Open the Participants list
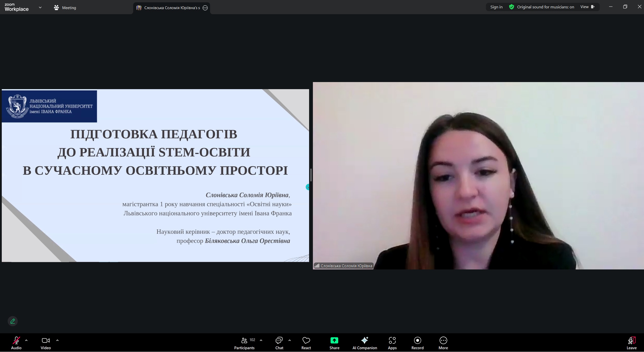Viewport: 644px width, 352px height. pyautogui.click(x=244, y=341)
